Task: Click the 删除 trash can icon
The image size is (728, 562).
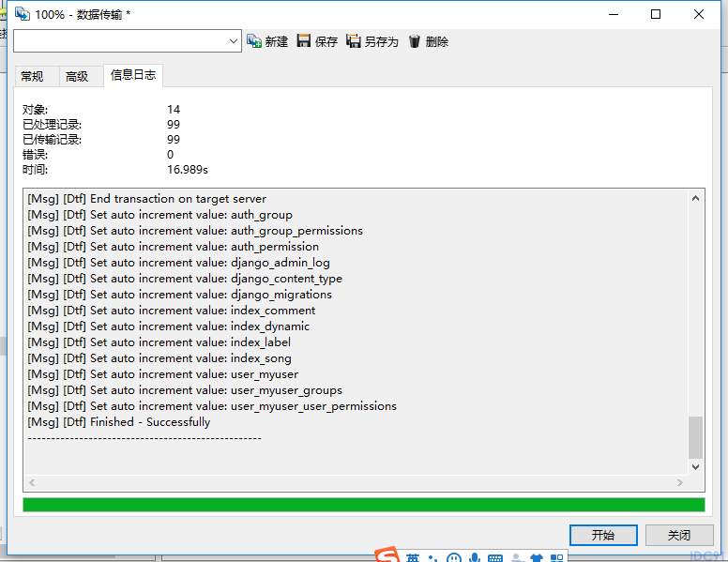Action: [x=414, y=41]
